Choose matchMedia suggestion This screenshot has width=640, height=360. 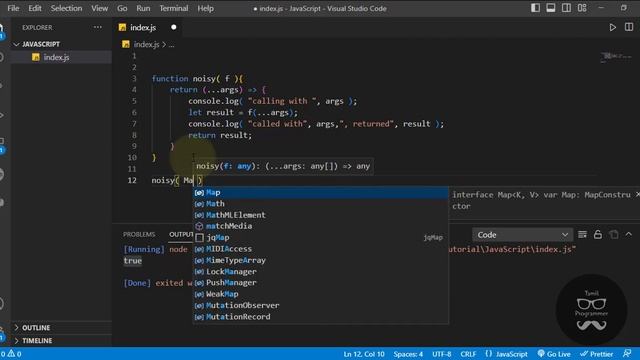pos(320,226)
